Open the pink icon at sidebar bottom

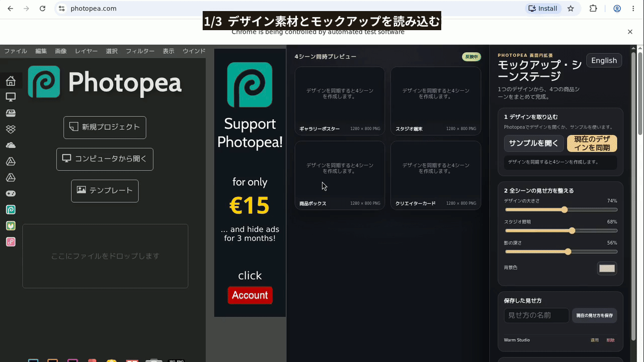coord(11,242)
